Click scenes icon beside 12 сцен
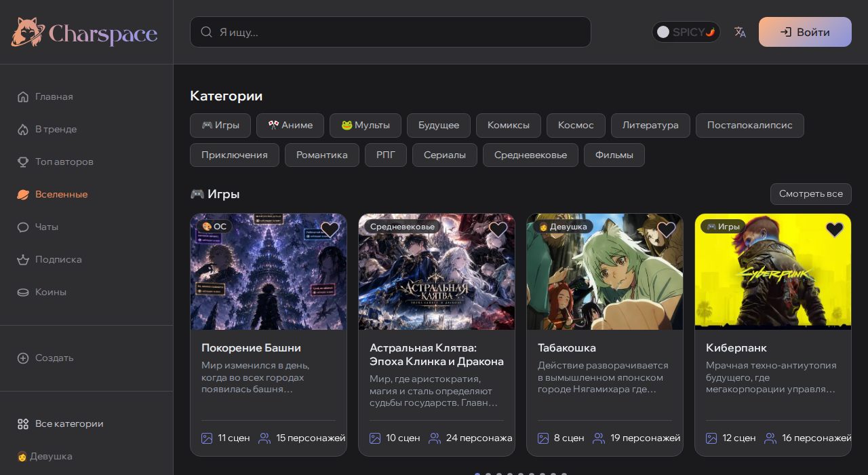Image resolution: width=868 pixels, height=475 pixels. pyautogui.click(x=711, y=438)
